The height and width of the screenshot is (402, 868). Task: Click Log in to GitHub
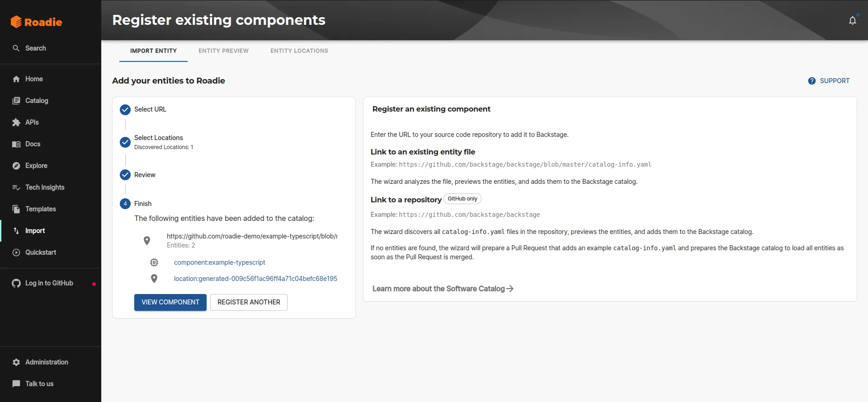coord(49,283)
